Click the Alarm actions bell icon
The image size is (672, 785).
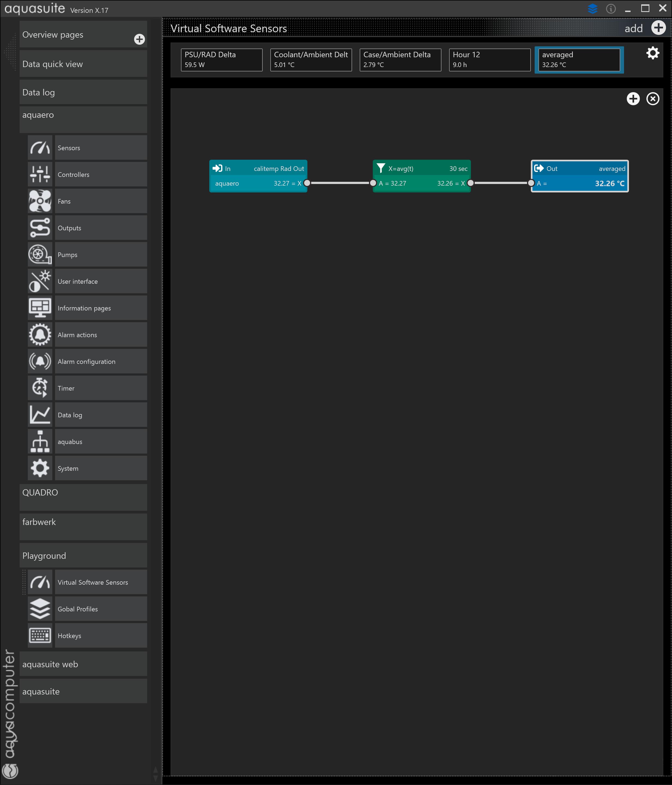click(40, 334)
